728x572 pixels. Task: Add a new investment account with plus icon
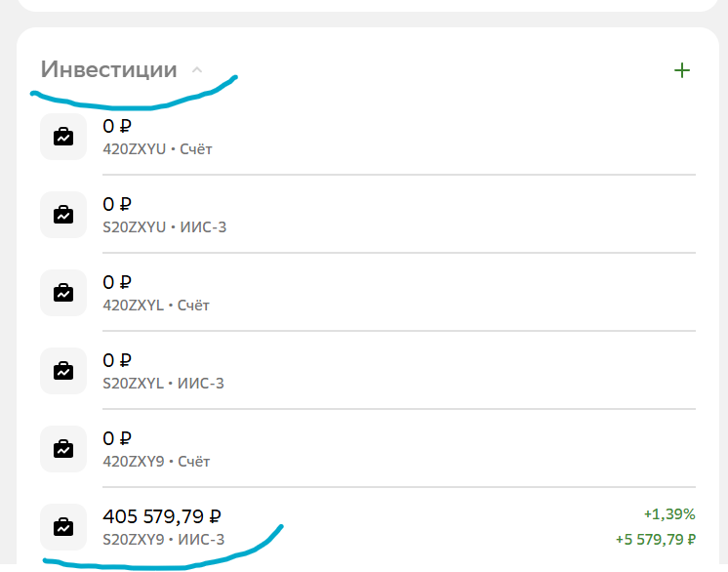click(x=682, y=70)
